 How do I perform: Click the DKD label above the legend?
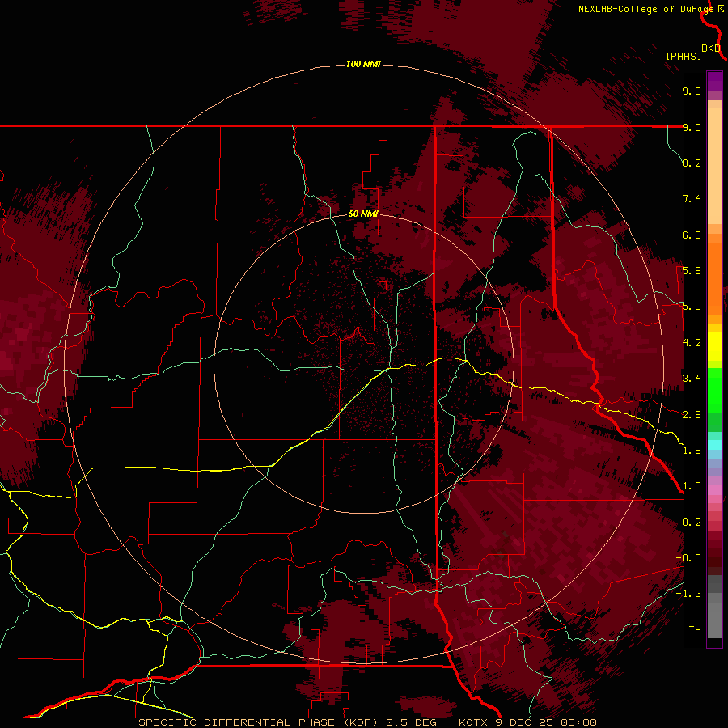point(711,49)
